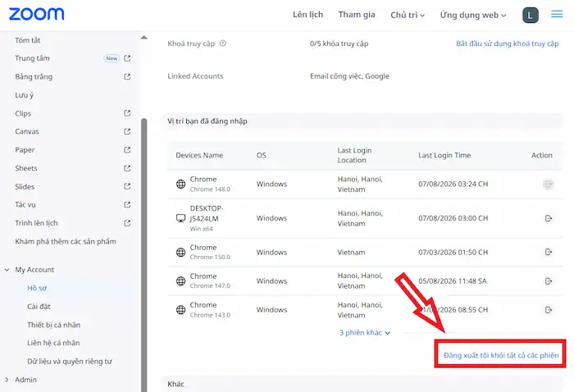The width and height of the screenshot is (574, 392).
Task: Open Trung tâm in sidebar
Action: [32, 58]
